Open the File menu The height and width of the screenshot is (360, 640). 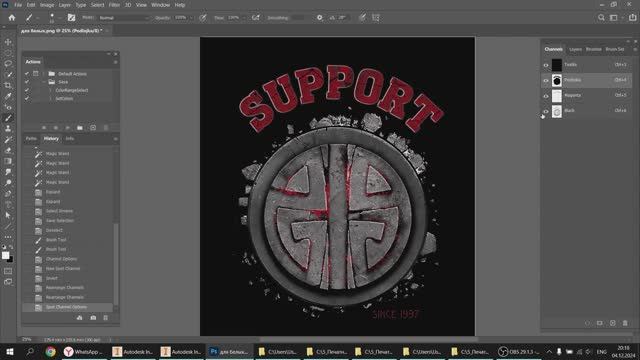pyautogui.click(x=18, y=5)
